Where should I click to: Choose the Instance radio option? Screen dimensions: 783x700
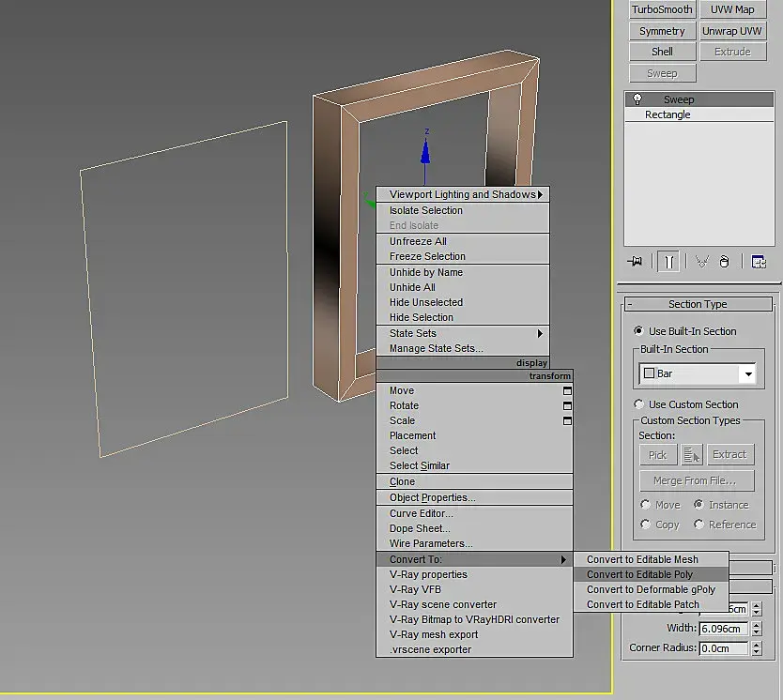pyautogui.click(x=699, y=505)
